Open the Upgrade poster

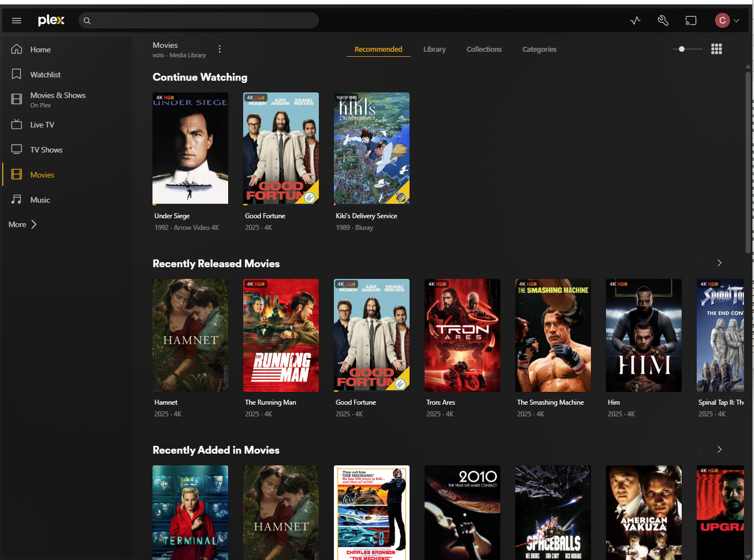pyautogui.click(x=720, y=513)
